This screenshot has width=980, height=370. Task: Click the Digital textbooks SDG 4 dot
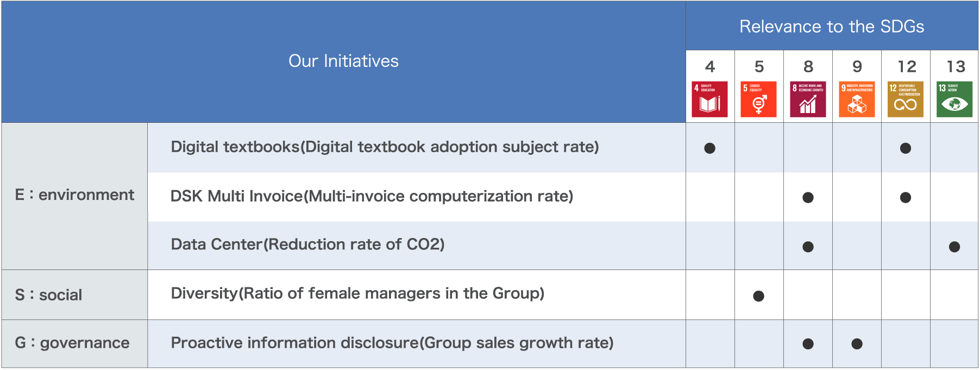coord(709,148)
